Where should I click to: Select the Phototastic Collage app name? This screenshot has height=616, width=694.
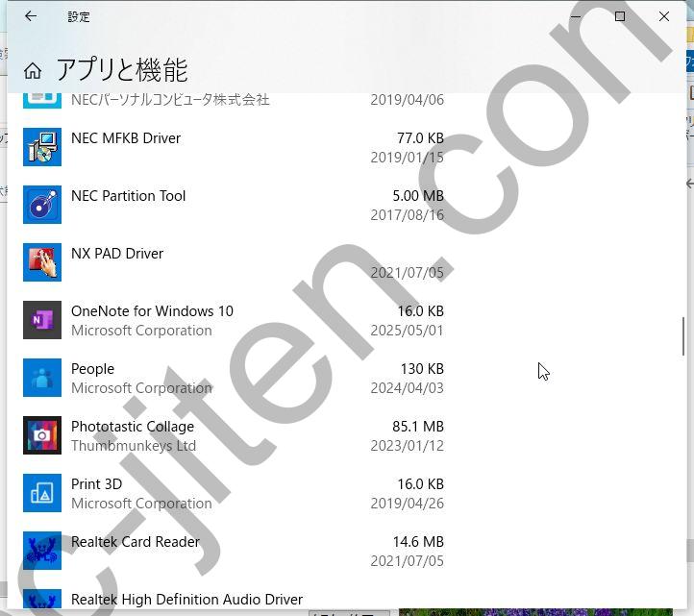[x=133, y=427]
